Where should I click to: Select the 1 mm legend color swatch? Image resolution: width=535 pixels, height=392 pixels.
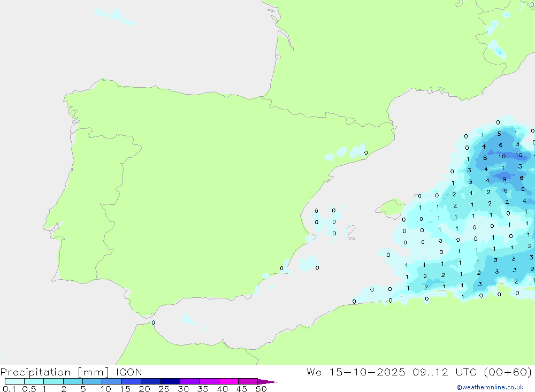coord(53,381)
